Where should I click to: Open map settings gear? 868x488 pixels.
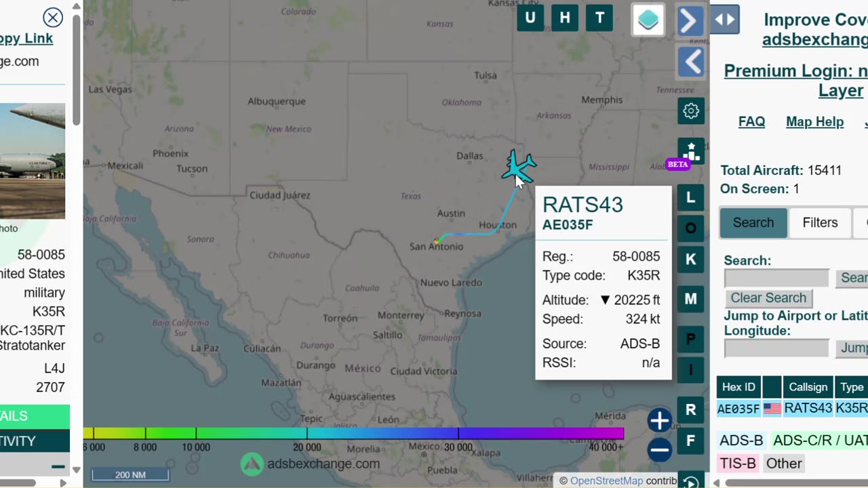click(691, 110)
